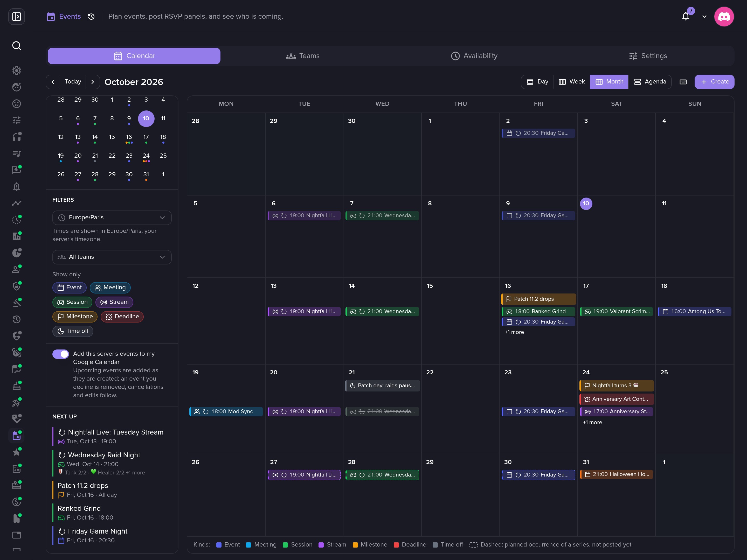The height and width of the screenshot is (560, 747).
Task: Click the Create button
Action: pyautogui.click(x=714, y=82)
